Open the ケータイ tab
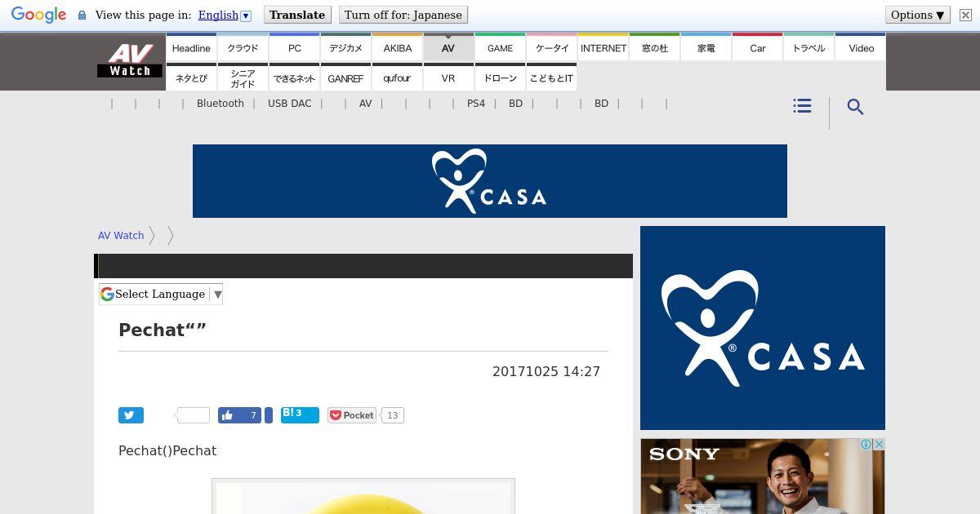This screenshot has height=514, width=980. coord(551,47)
